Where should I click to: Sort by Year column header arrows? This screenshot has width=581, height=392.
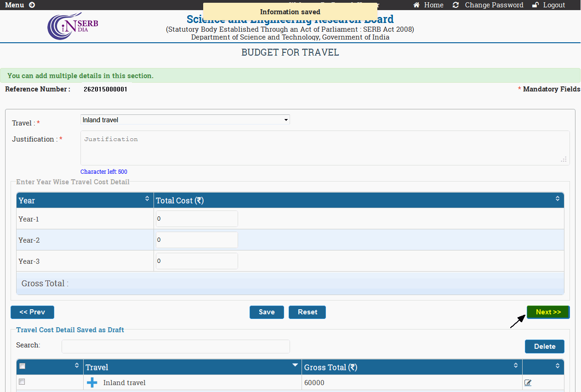[147, 199]
